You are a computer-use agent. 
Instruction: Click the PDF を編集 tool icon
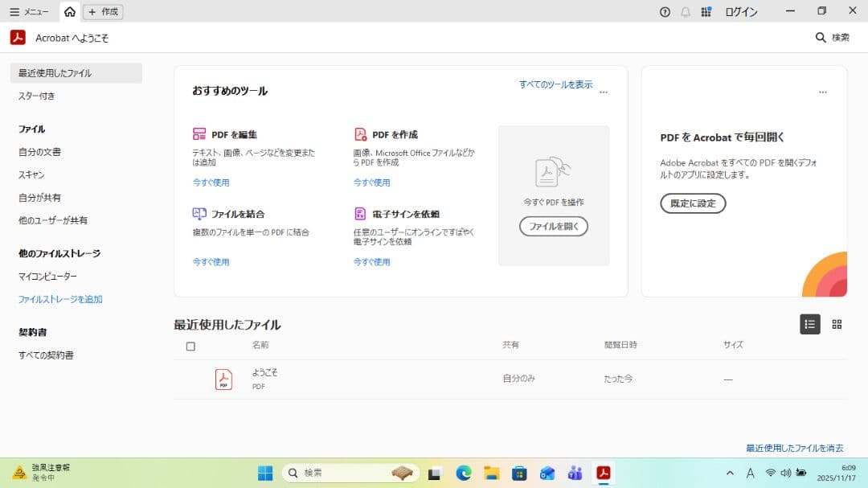tap(199, 134)
